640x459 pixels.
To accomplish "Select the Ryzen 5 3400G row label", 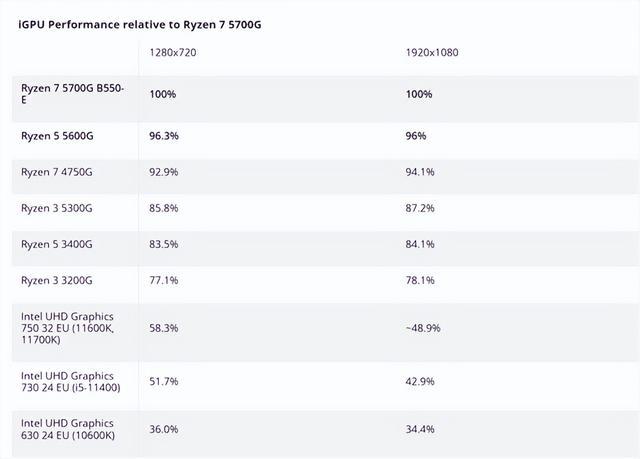I will pos(57,244).
